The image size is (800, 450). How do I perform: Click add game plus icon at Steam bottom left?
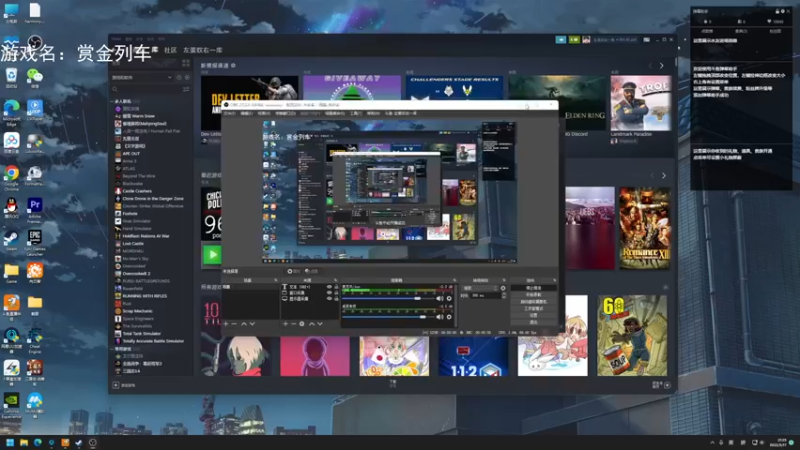[116, 385]
